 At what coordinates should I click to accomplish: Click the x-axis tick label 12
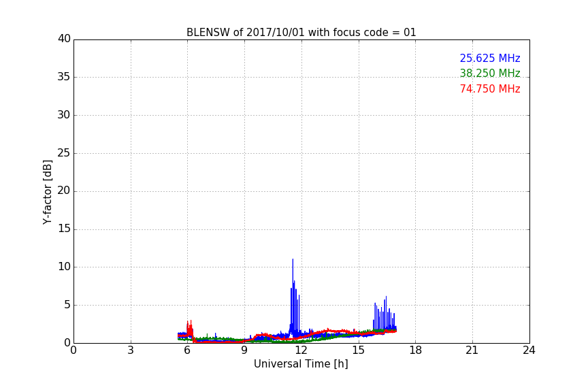point(301,350)
